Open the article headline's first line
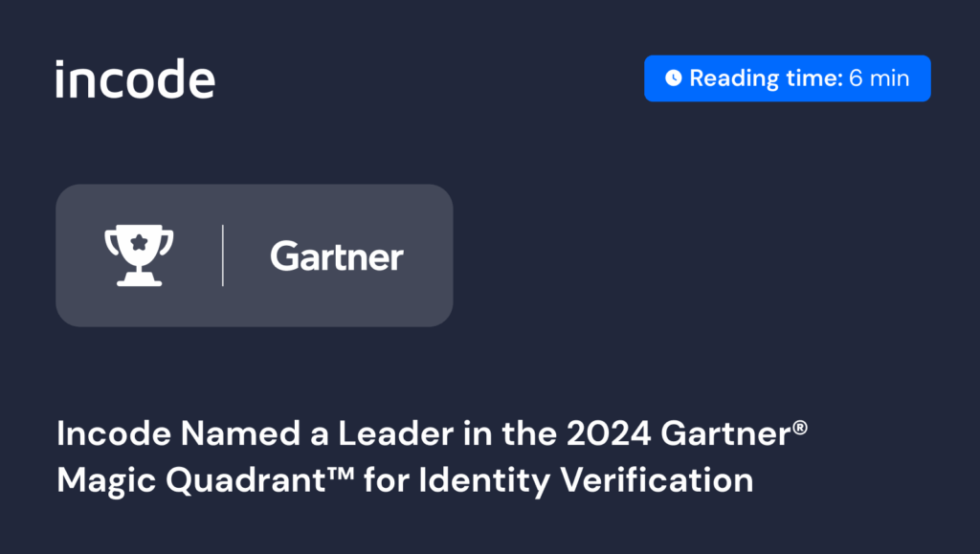The width and height of the screenshot is (980, 554). pyautogui.click(x=433, y=434)
